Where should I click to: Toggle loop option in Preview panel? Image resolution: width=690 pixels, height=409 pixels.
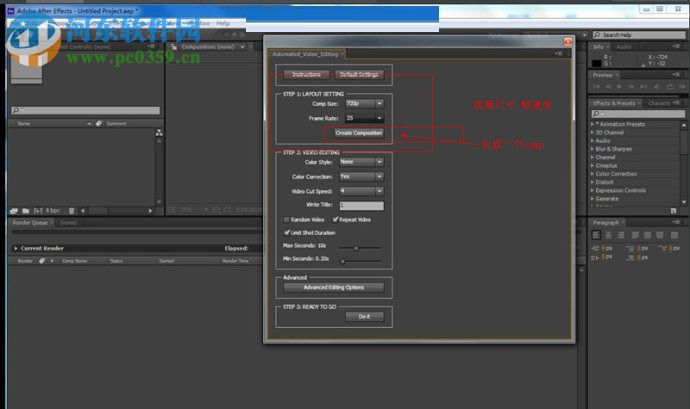tap(670, 86)
